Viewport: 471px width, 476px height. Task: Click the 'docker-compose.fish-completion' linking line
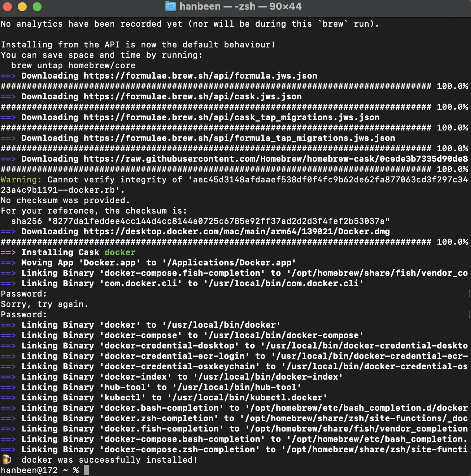(234, 273)
